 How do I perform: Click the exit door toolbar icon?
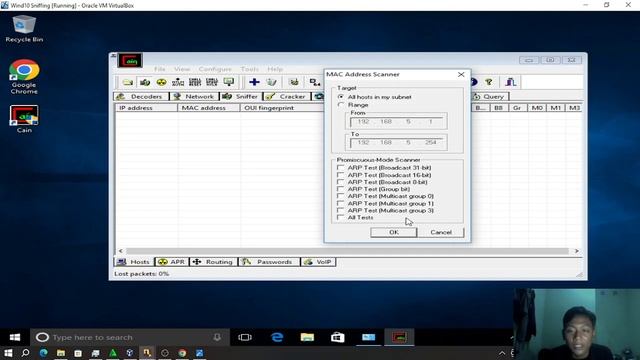[511, 82]
